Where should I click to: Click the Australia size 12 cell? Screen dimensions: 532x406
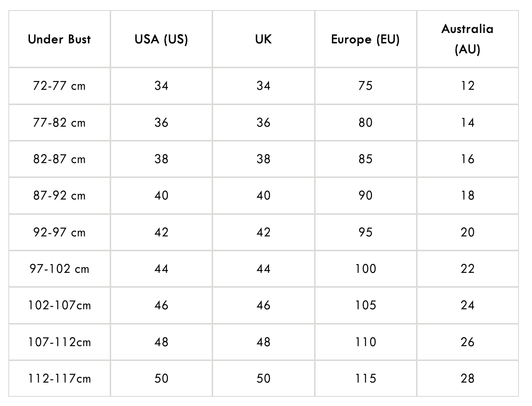click(467, 86)
